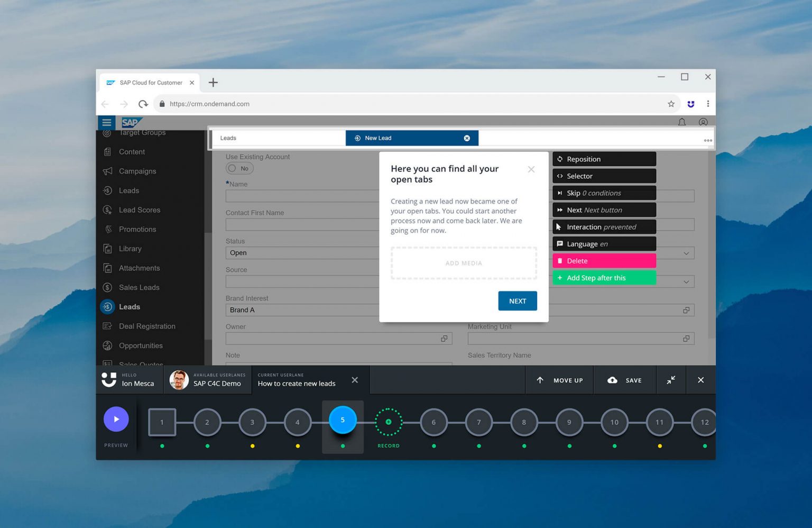Image resolution: width=812 pixels, height=528 pixels.
Task: Open the Attachments section
Action: click(x=140, y=268)
